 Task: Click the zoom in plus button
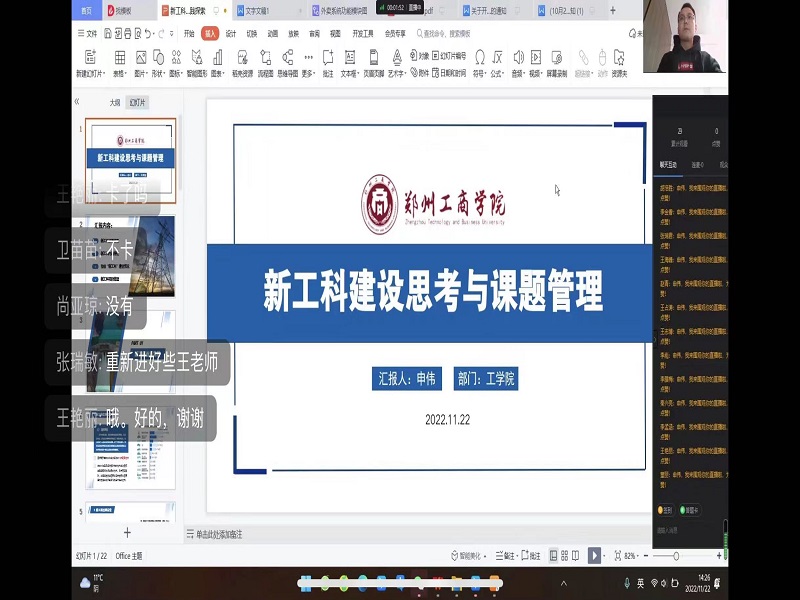(x=719, y=556)
